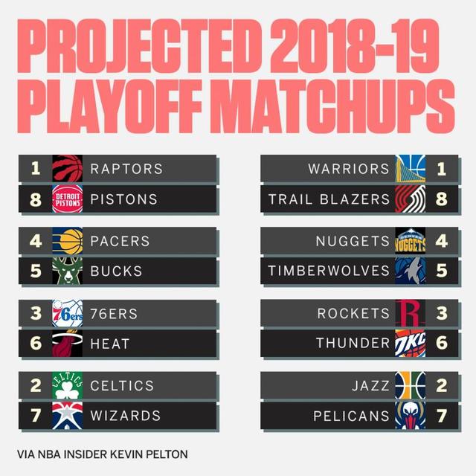
Task: Select the Trail Blazers pinwheel logo
Action: tap(410, 199)
